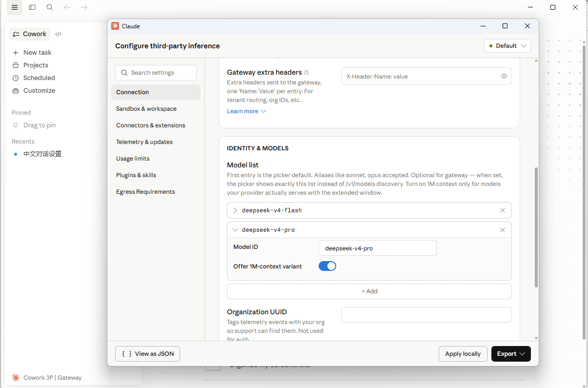Remove the deepseek-v4-flash model entry
588x388 pixels.
tap(503, 210)
